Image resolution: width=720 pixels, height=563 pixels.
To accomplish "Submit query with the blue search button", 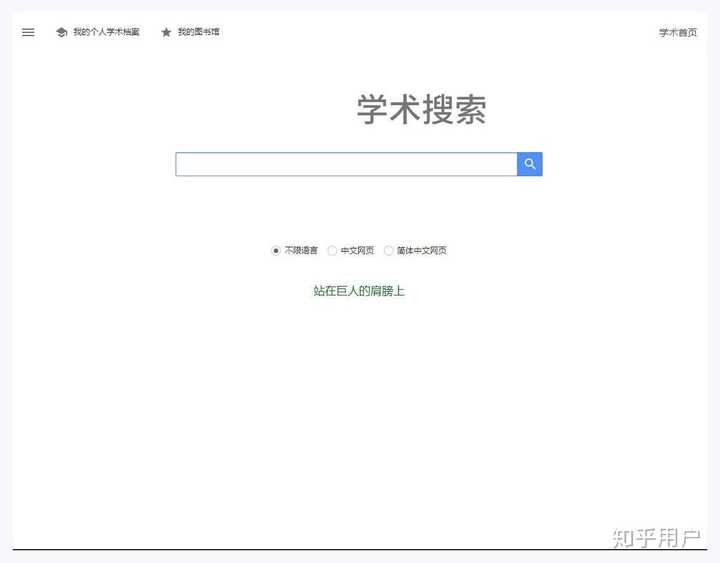I will 530,164.
